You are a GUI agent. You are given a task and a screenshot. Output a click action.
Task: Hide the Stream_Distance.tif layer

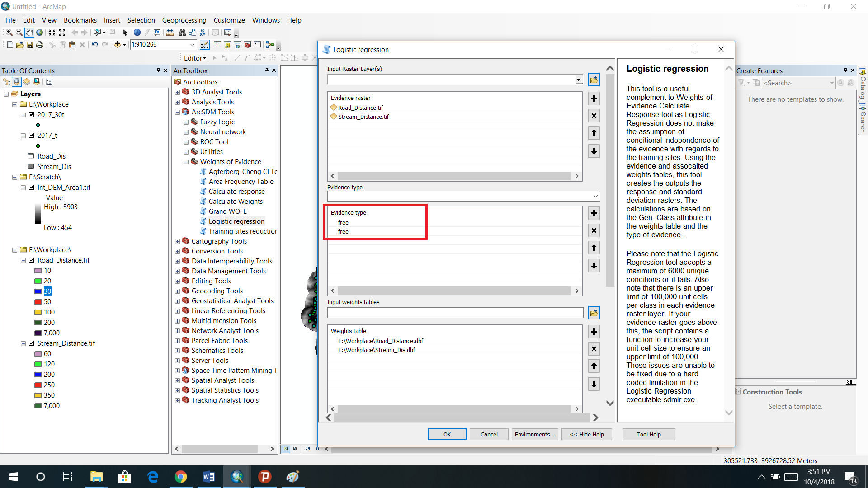pos(32,343)
